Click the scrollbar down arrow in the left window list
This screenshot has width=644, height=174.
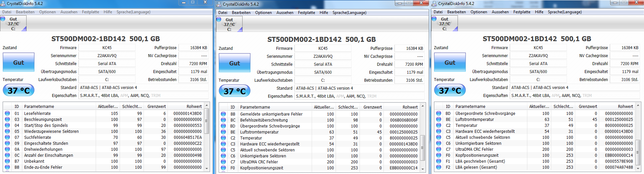(x=207, y=168)
